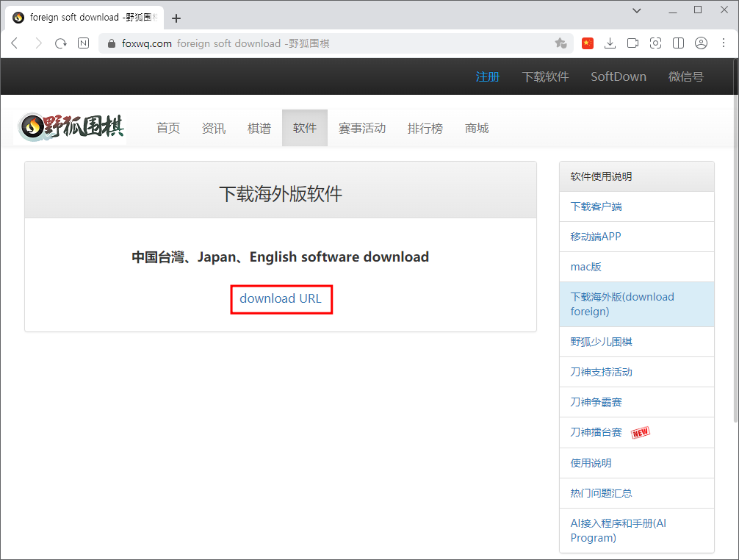Viewport: 739px width, 560px height.
Task: Open the user profile icon
Action: pyautogui.click(x=701, y=43)
